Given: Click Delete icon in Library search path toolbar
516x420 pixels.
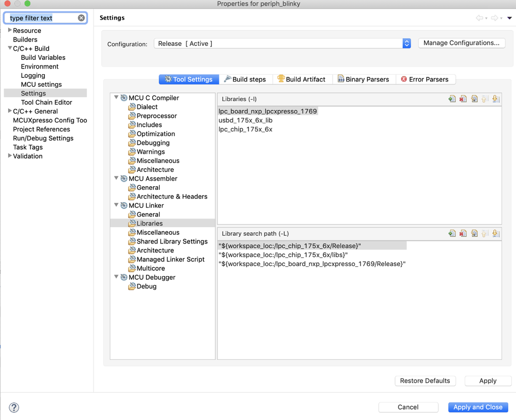Looking at the screenshot, I should [463, 234].
